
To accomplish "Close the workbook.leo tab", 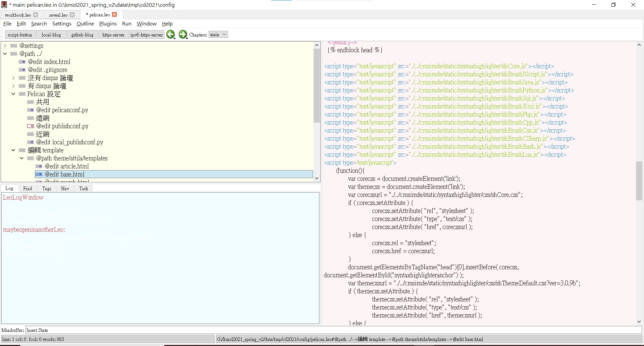I will click(36, 15).
